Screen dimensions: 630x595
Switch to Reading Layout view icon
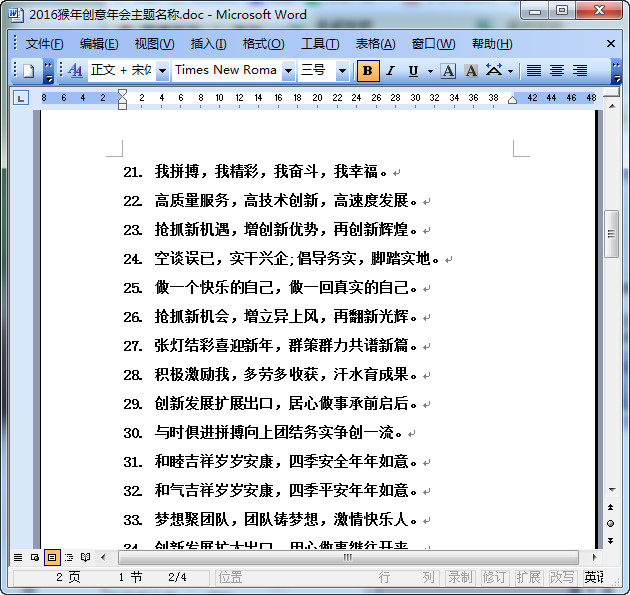(86, 557)
